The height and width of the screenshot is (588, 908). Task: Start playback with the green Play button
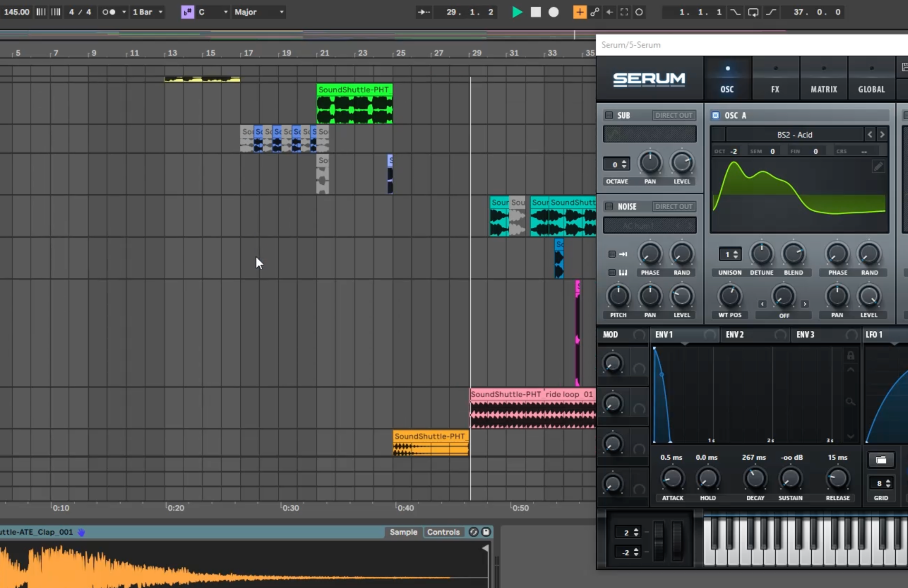pyautogui.click(x=517, y=12)
